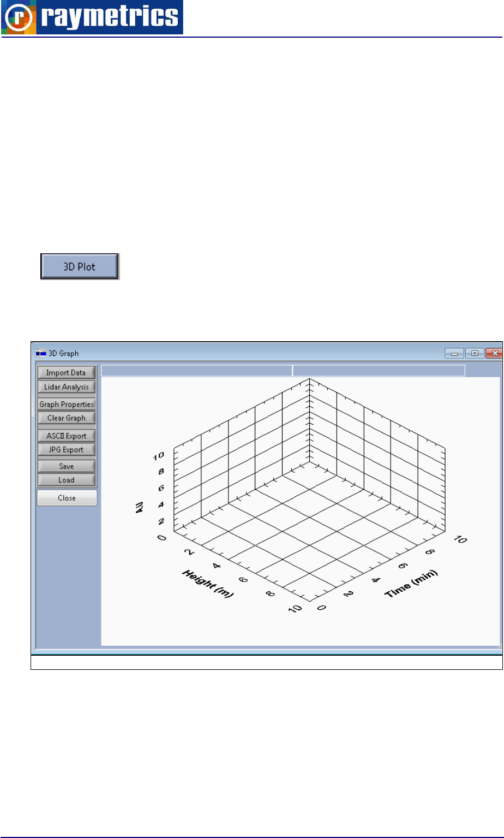The image size is (504, 838).
Task: Launch Lidar Analysis from sidebar
Action: click(66, 387)
